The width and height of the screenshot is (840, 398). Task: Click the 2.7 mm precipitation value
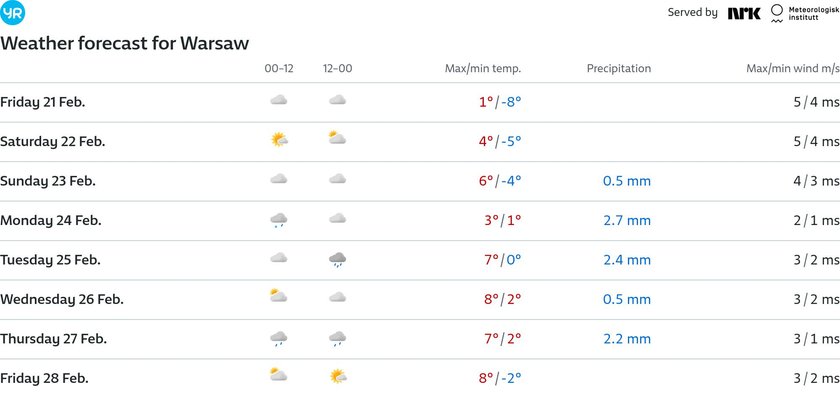[627, 221]
